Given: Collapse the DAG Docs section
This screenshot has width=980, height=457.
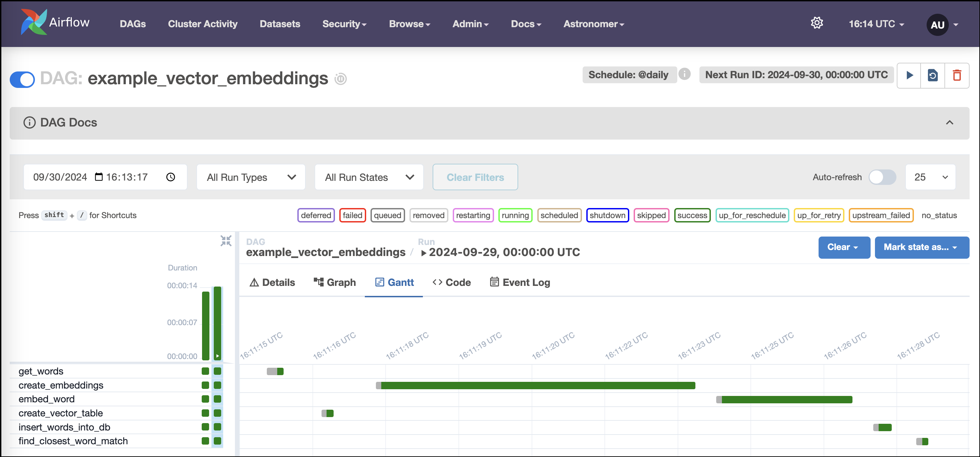Looking at the screenshot, I should [x=950, y=122].
